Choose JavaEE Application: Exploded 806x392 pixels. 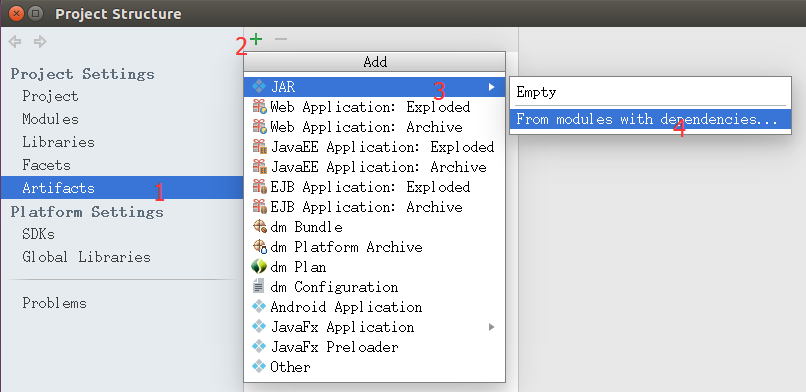374,147
